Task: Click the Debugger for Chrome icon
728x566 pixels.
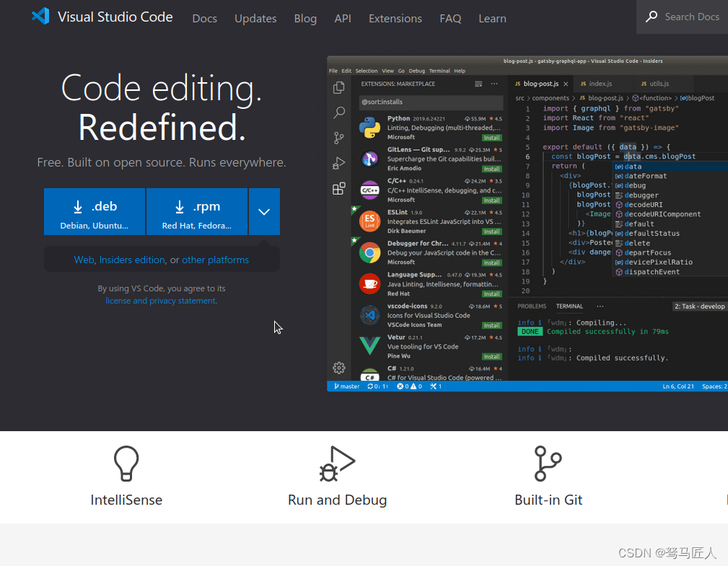Action: point(369,253)
